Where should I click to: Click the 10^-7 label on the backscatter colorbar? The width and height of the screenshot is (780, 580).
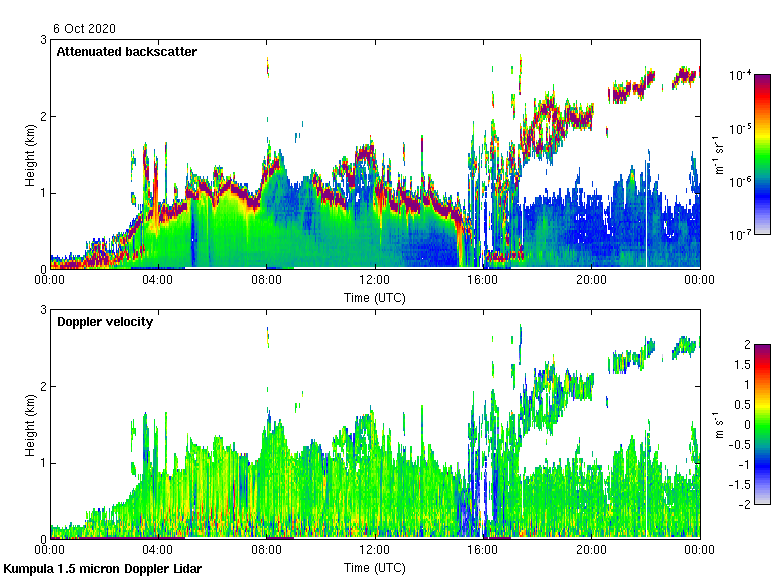[x=739, y=234]
